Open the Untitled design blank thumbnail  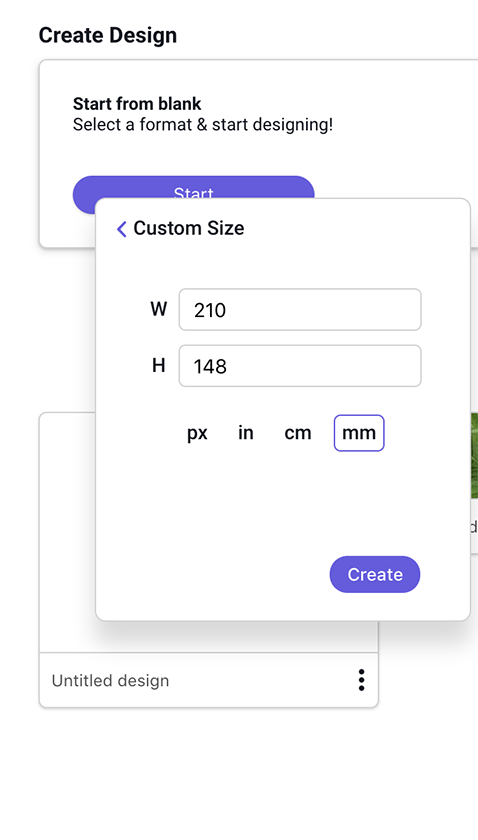coord(68,532)
